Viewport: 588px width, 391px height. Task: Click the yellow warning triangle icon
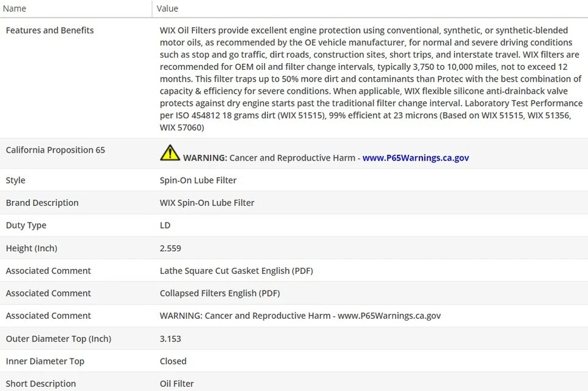click(170, 153)
